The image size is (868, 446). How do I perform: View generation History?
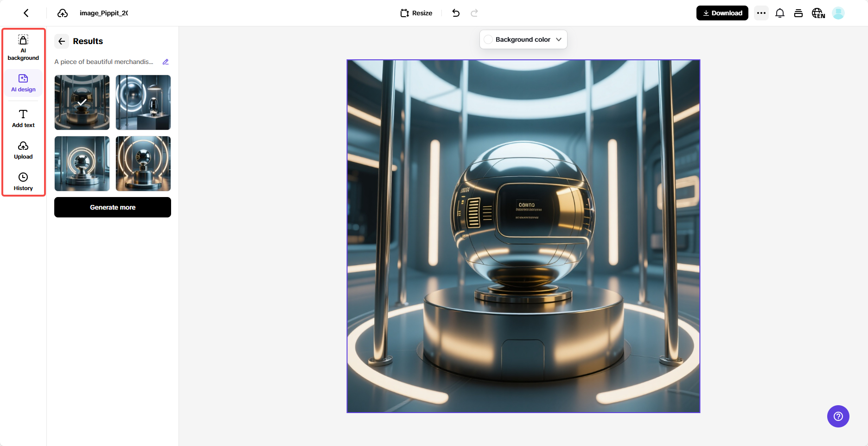click(x=23, y=181)
